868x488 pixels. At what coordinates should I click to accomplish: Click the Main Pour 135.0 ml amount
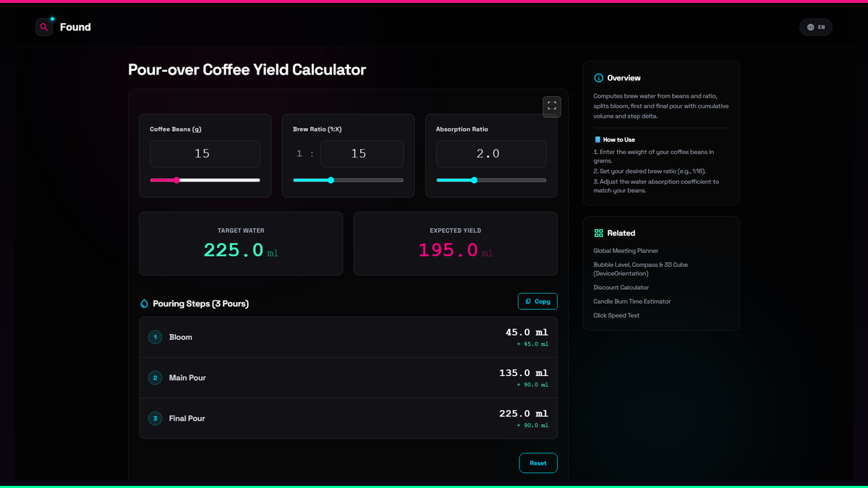[524, 373]
